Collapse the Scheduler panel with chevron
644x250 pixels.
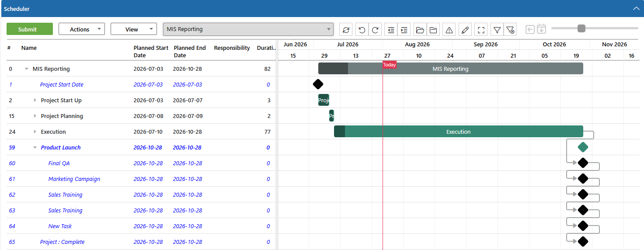pyautogui.click(x=636, y=8)
